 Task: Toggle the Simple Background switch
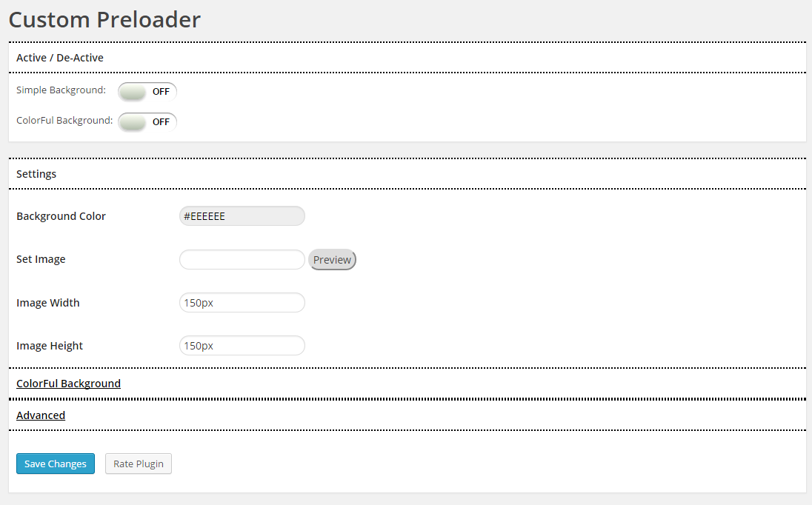coord(147,92)
